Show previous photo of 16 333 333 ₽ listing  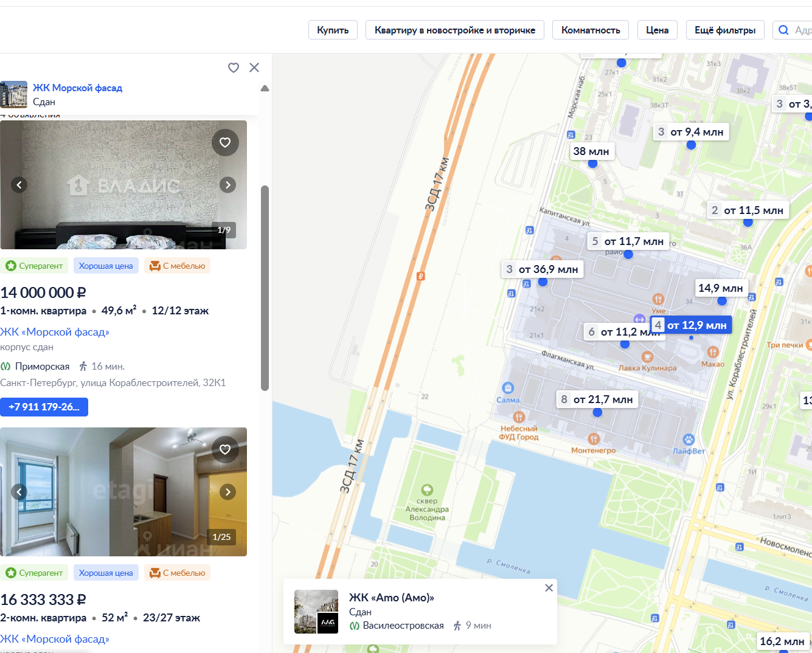(19, 492)
